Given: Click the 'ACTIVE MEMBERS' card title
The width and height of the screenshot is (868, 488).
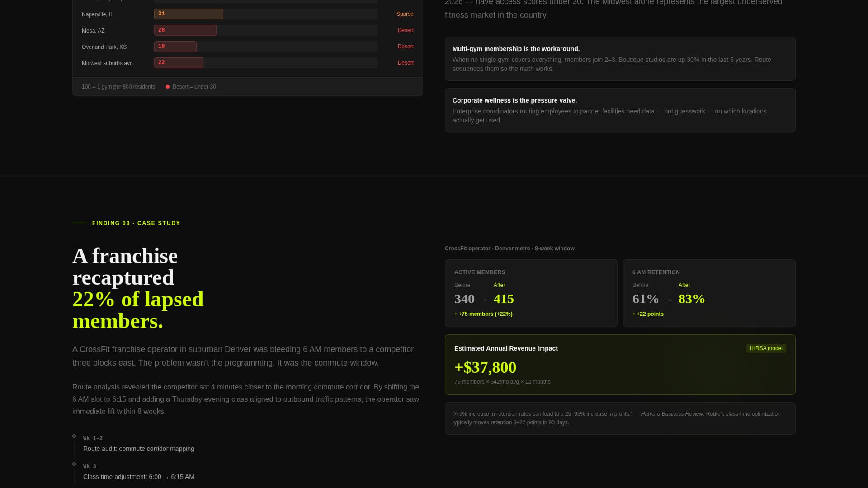Looking at the screenshot, I should tap(480, 272).
